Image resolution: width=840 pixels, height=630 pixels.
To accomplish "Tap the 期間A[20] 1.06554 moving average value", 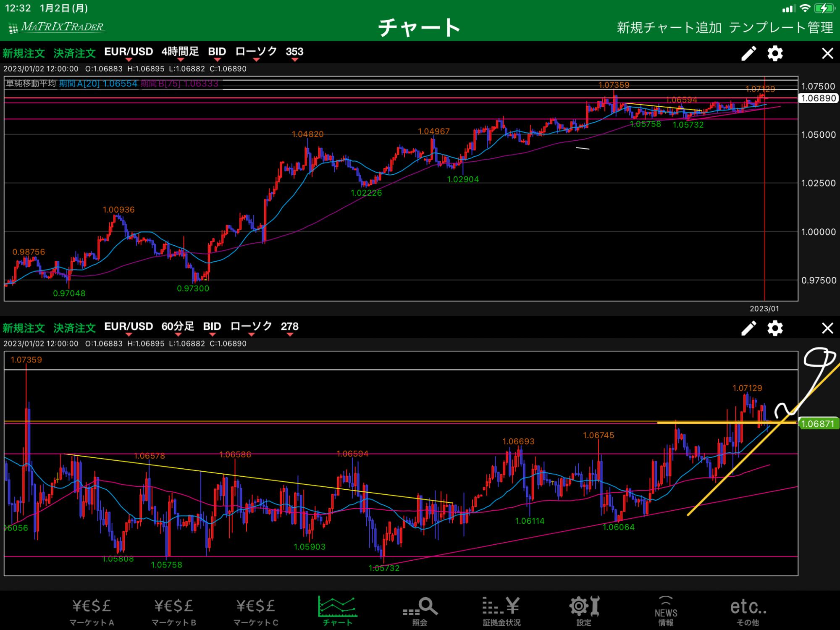I will click(98, 84).
